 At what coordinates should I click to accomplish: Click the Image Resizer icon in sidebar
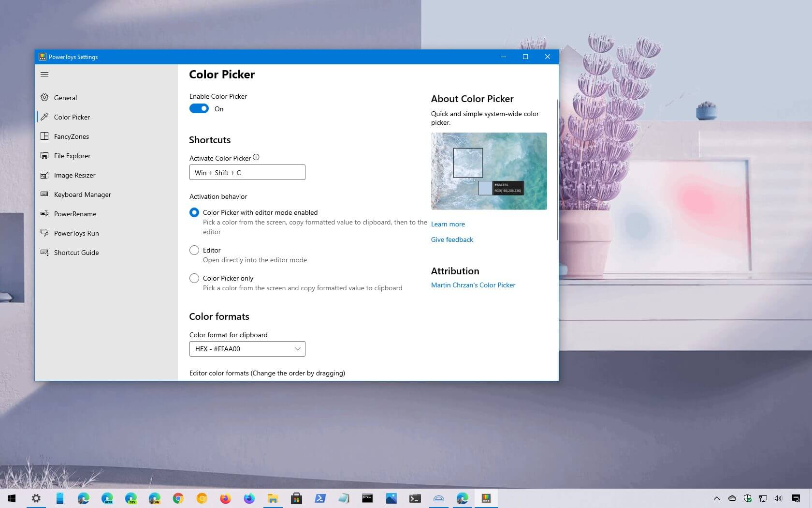point(44,175)
